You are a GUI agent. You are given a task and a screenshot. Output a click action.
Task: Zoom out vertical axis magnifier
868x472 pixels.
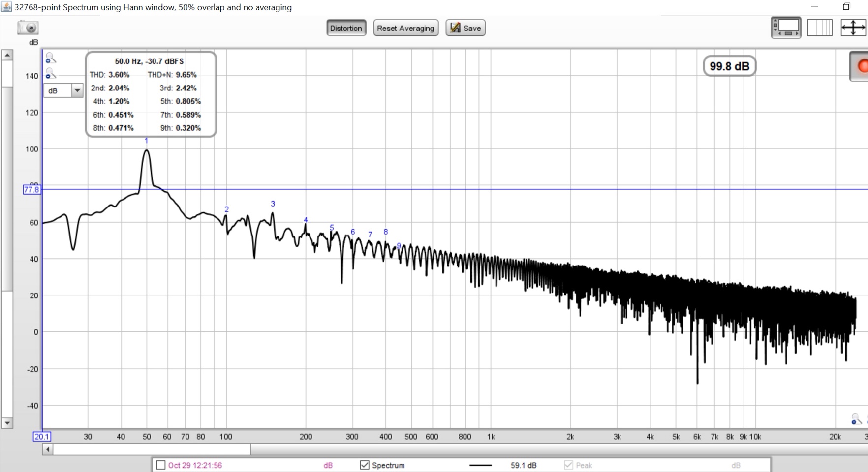point(51,74)
